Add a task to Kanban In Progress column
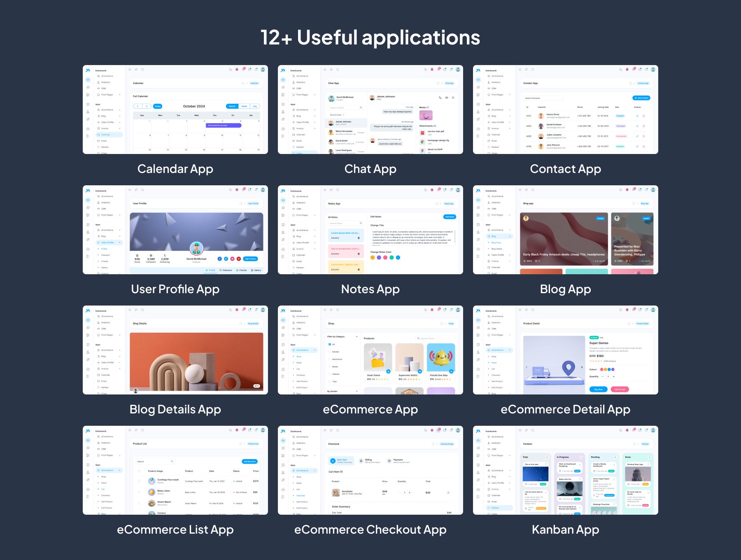This screenshot has height=560, width=741. (x=581, y=457)
